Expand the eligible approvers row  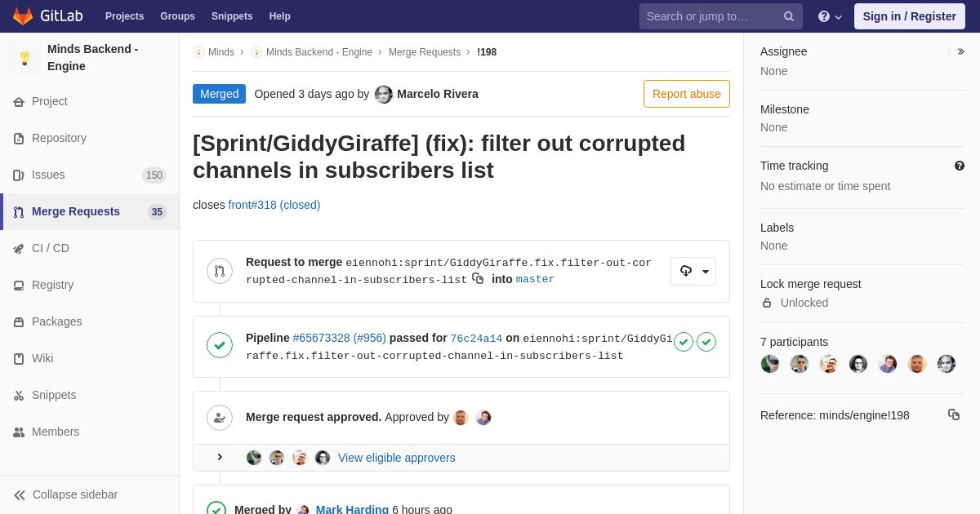tap(220, 457)
